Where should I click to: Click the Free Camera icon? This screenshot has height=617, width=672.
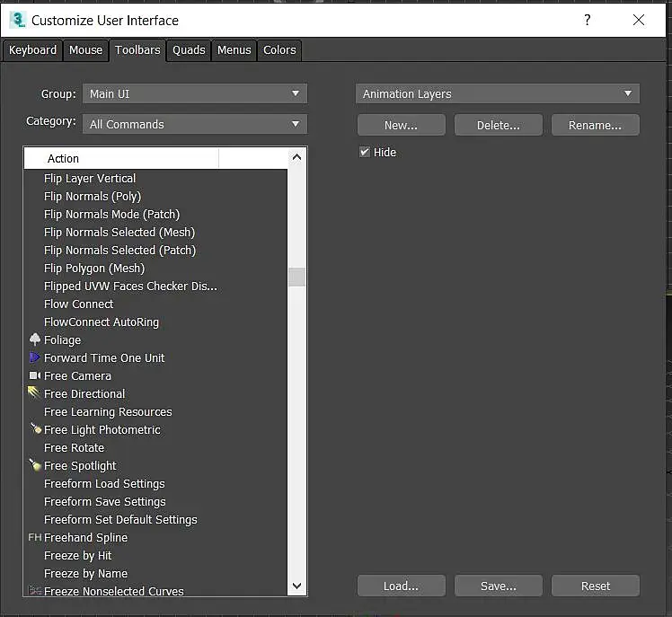(35, 375)
